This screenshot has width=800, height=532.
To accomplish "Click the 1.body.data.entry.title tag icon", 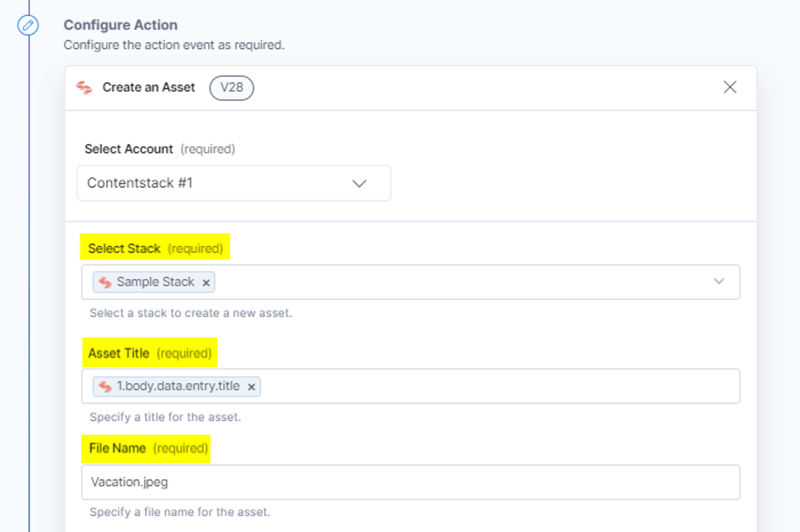I will coord(105,386).
